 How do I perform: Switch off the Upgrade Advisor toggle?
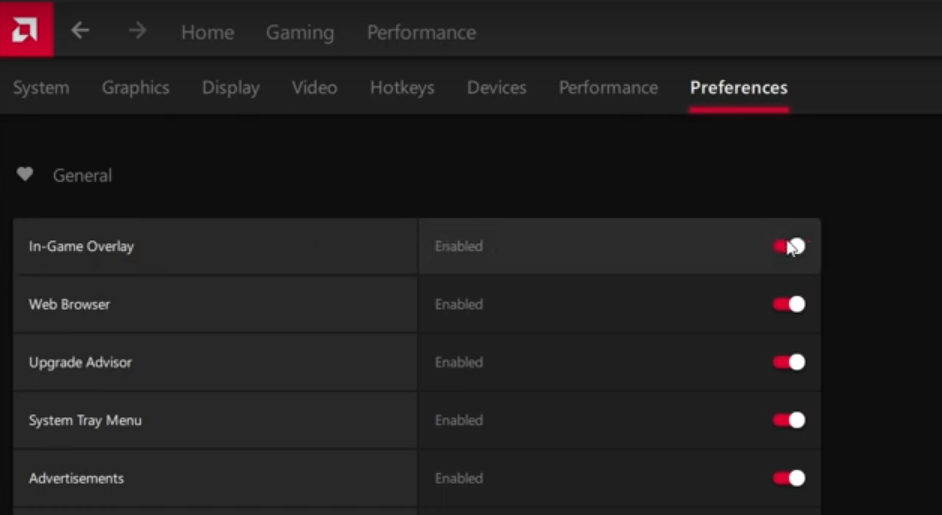click(x=789, y=362)
